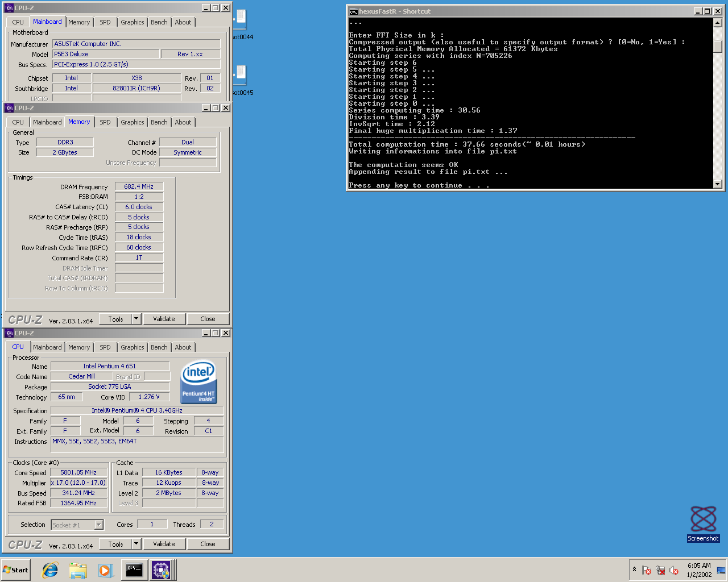Launch Windows Media Player from taskbar
This screenshot has width=728, height=582.
pyautogui.click(x=106, y=570)
